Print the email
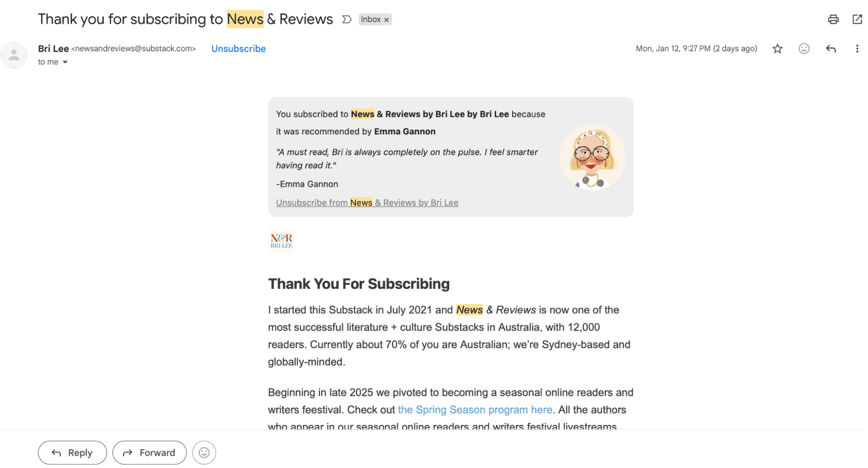Image resolution: width=868 pixels, height=468 pixels. 833,19
